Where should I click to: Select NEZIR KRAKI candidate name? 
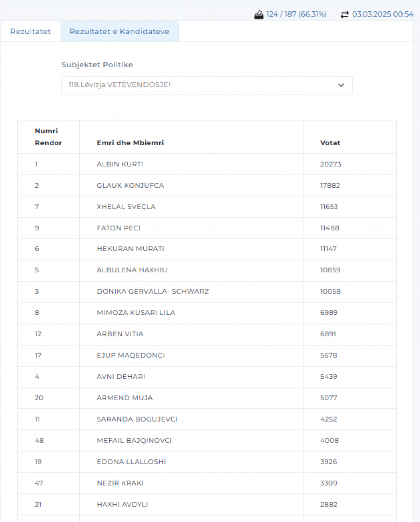pyautogui.click(x=120, y=483)
